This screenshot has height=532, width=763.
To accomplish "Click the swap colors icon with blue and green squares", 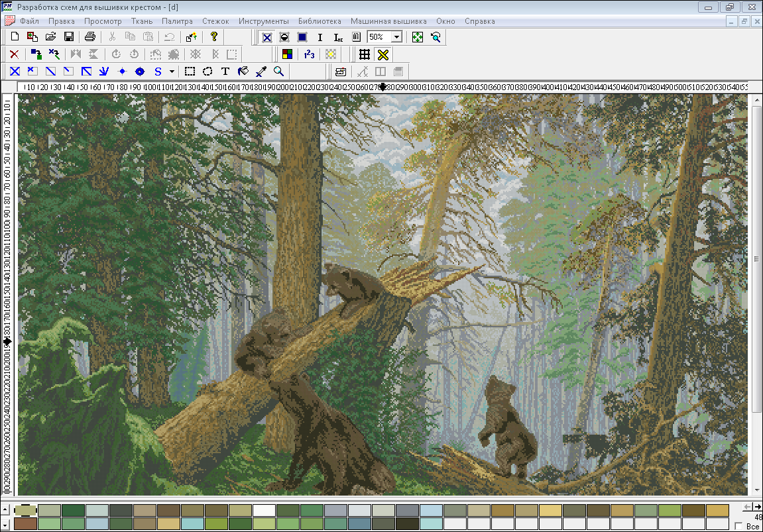I will click(x=36, y=54).
